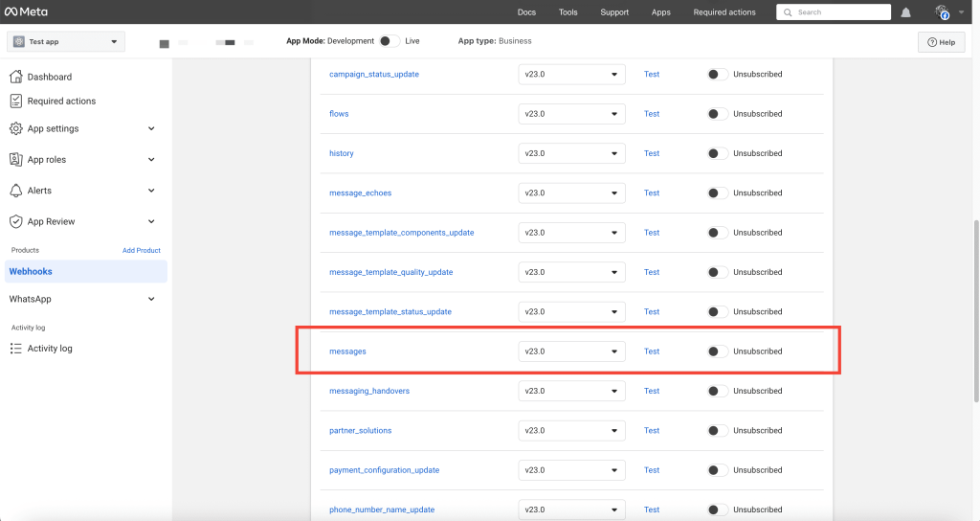Subscribe to the flows webhook field
The height and width of the screenshot is (521, 980).
pos(717,114)
